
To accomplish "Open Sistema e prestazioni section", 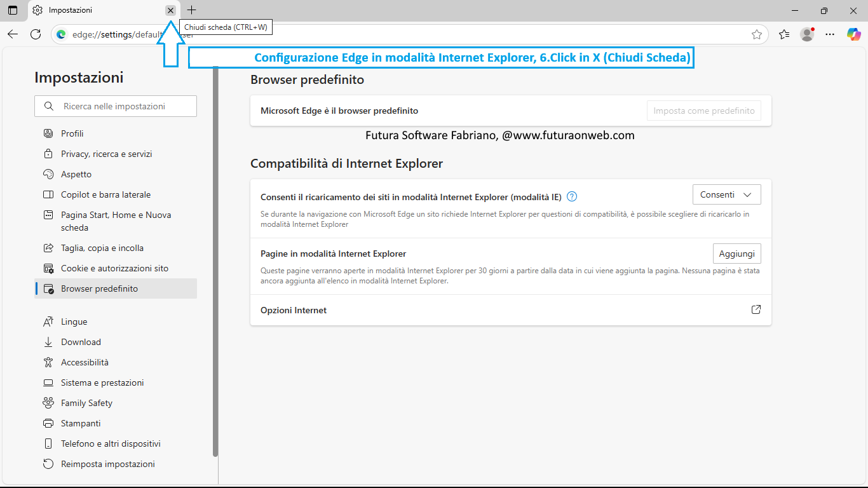I will point(116,383).
